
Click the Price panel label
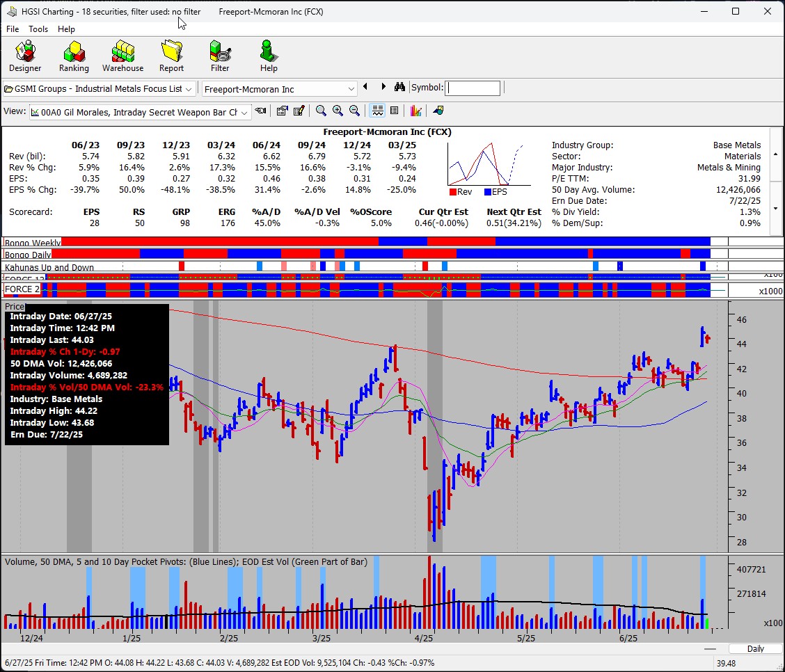click(x=15, y=306)
